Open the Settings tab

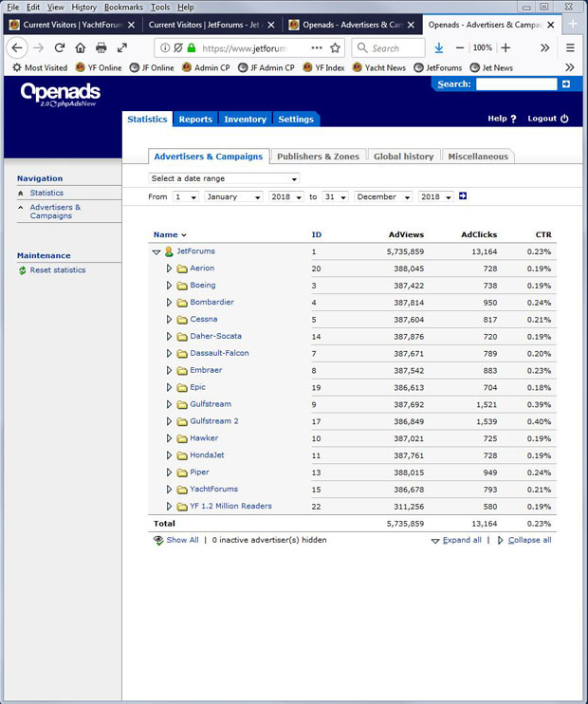pos(296,120)
